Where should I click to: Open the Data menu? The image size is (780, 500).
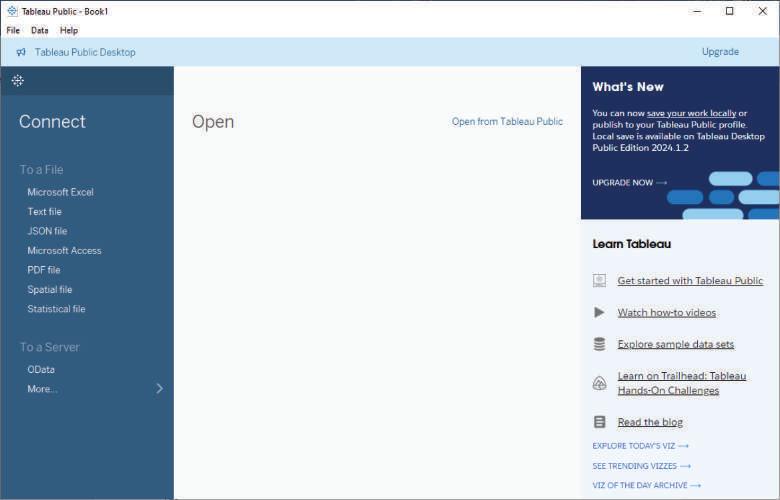click(40, 30)
